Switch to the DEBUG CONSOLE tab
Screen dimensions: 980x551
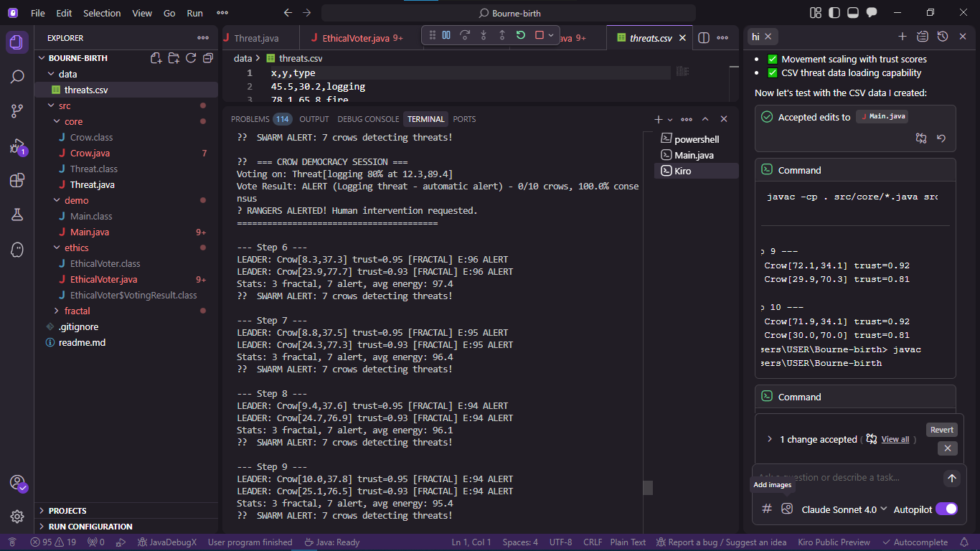pyautogui.click(x=368, y=119)
